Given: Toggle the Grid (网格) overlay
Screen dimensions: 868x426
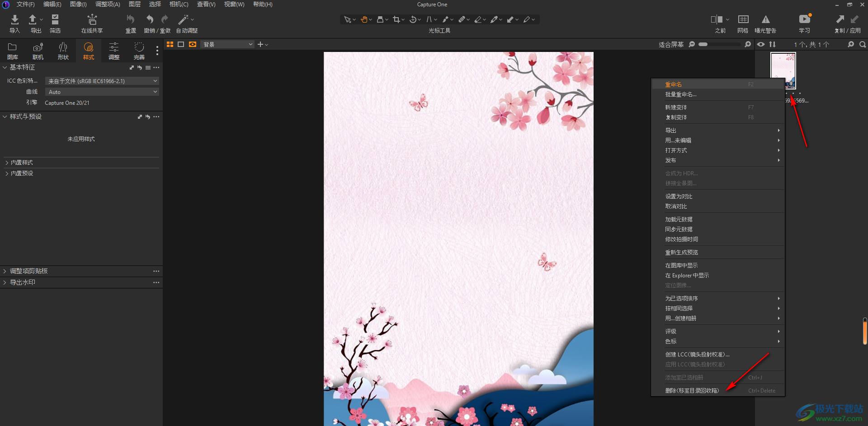Looking at the screenshot, I should (x=743, y=19).
